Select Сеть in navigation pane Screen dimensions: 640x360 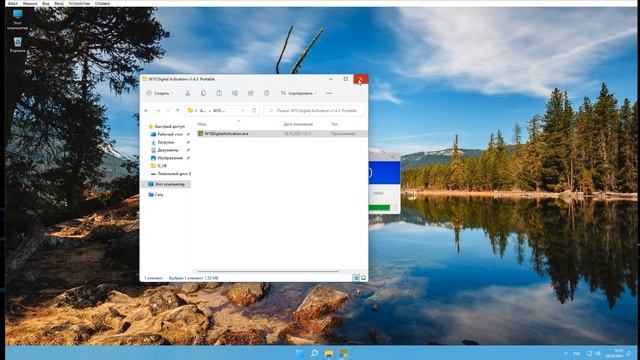pos(156,195)
